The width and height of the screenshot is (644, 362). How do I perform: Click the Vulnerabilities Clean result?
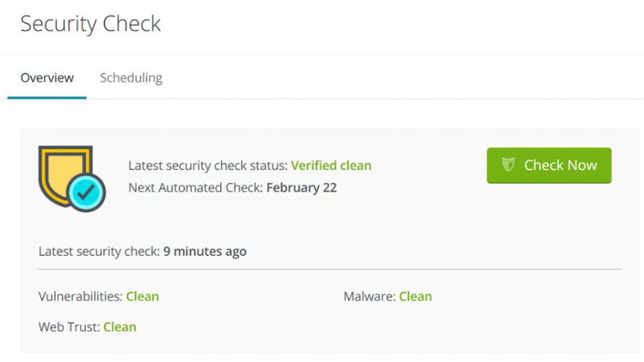[143, 297]
